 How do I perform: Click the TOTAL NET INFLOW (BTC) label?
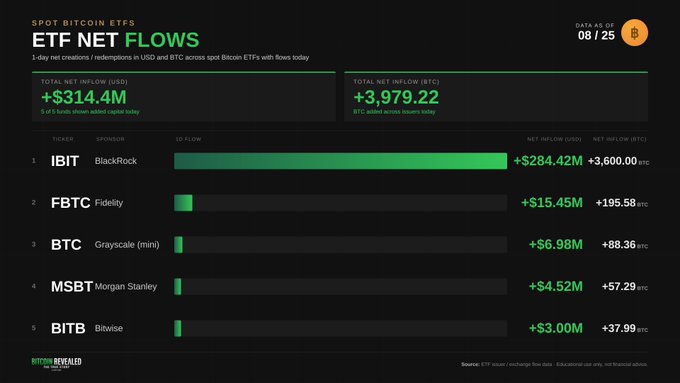point(396,82)
